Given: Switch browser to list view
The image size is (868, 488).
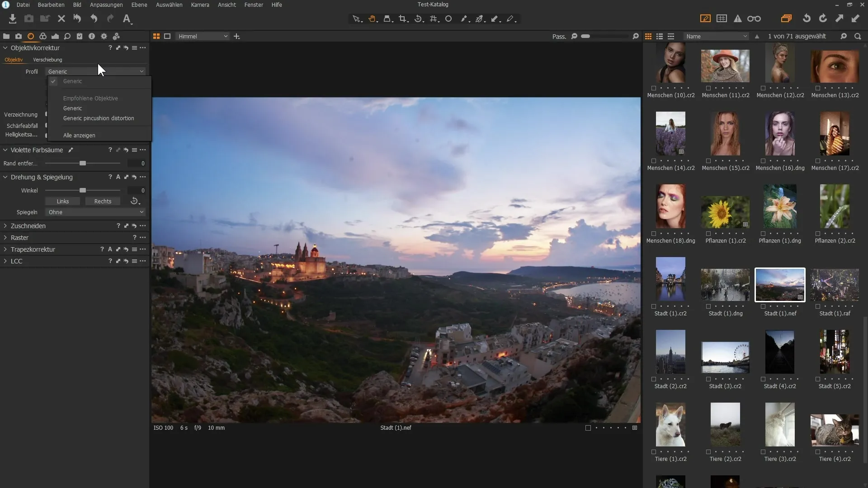Looking at the screenshot, I should click(660, 36).
